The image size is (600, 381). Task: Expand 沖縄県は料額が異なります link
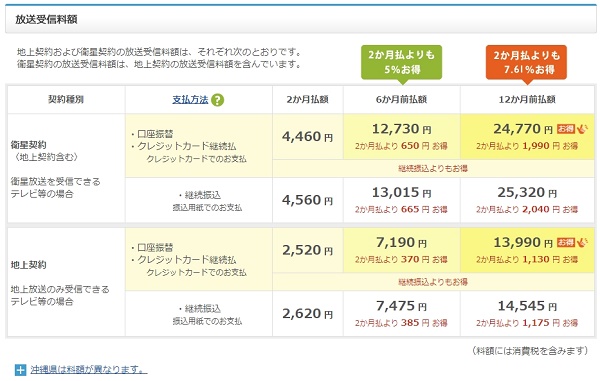[89, 370]
